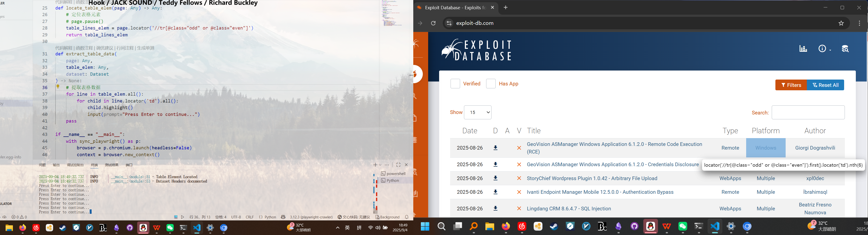Open the Windows Start menu
Image resolution: width=868 pixels, height=235 pixels.
click(x=425, y=226)
